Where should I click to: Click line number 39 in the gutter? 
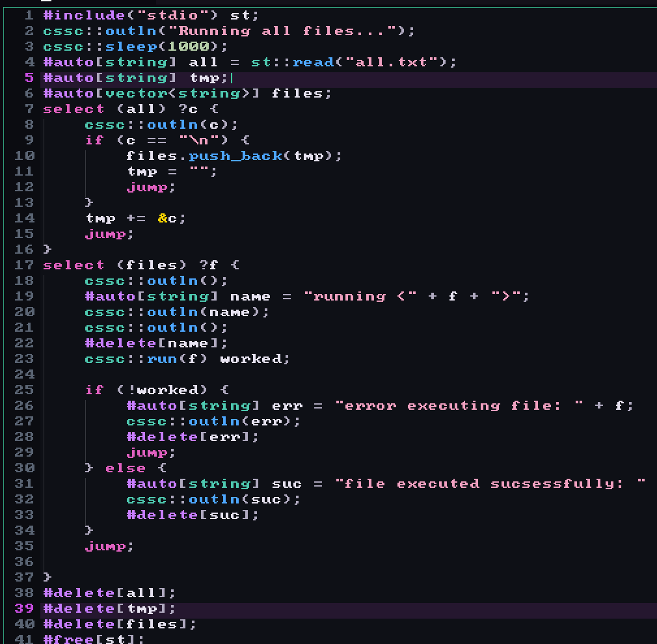pyautogui.click(x=24, y=608)
